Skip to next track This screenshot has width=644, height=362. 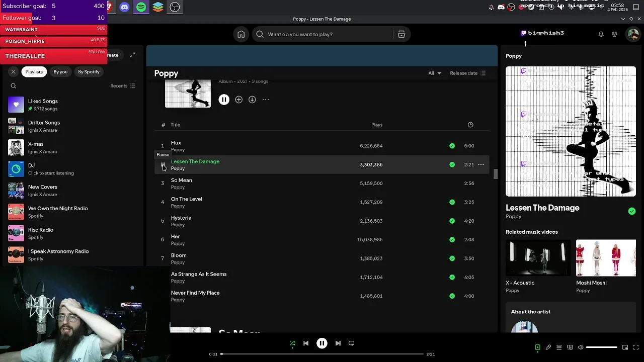338,343
